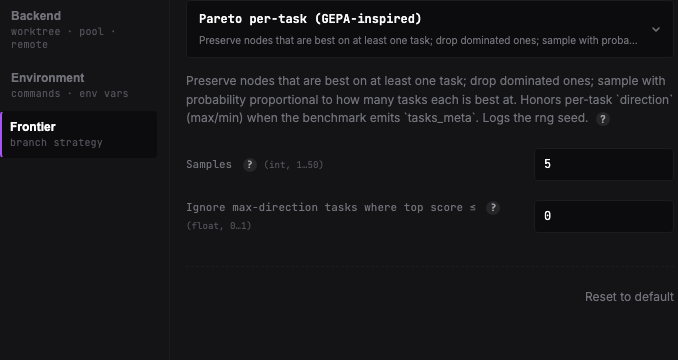678x360 pixels.
Task: Show help for strategy description
Action: (x=603, y=119)
